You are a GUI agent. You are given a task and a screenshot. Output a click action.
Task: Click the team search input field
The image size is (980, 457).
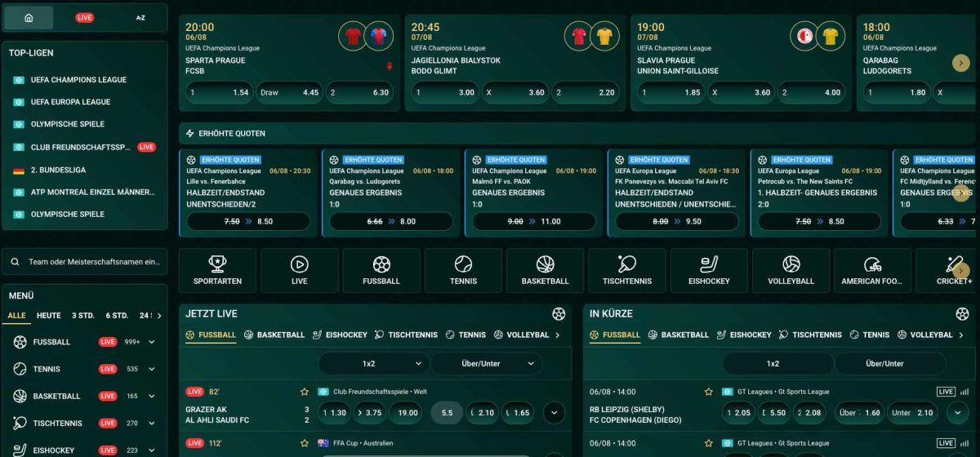click(85, 262)
